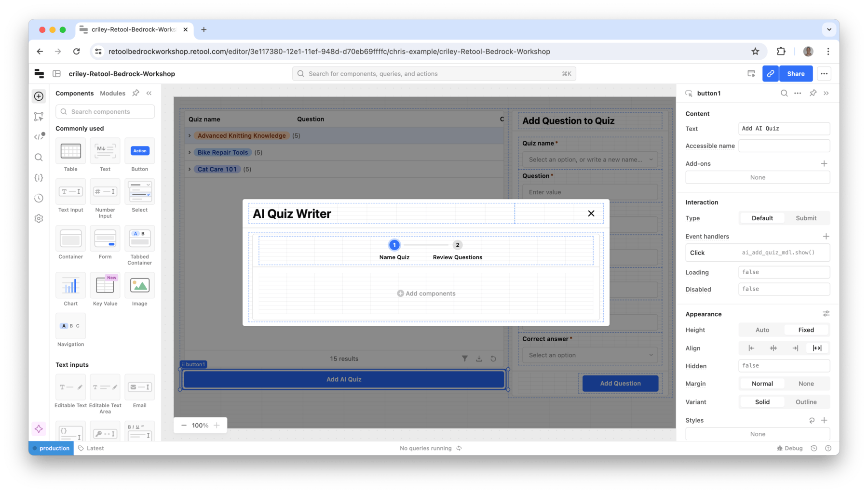
Task: Close the AI Quiz Writer modal
Action: pyautogui.click(x=591, y=213)
